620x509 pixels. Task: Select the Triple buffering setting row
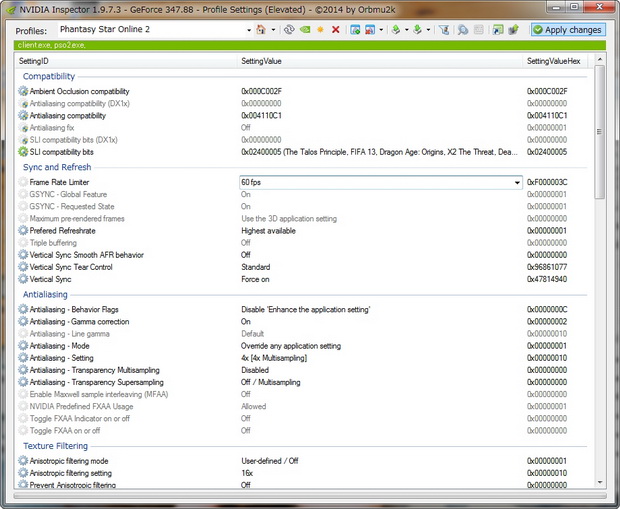point(301,243)
